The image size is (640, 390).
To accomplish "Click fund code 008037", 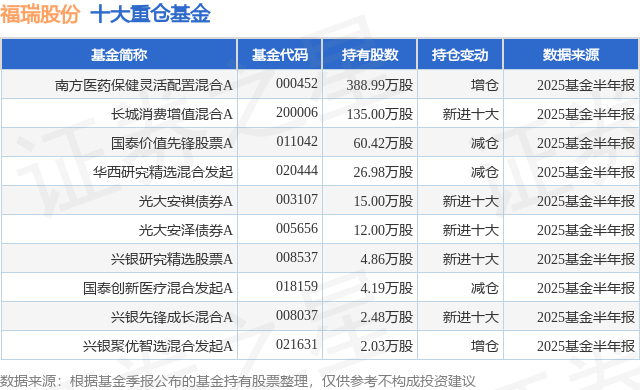I will tap(297, 315).
